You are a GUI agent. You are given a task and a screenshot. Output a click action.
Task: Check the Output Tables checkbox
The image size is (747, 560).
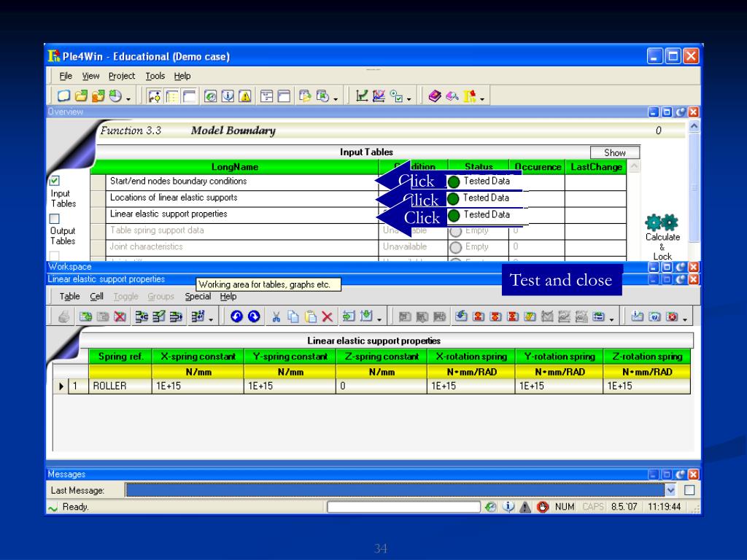pos(54,219)
